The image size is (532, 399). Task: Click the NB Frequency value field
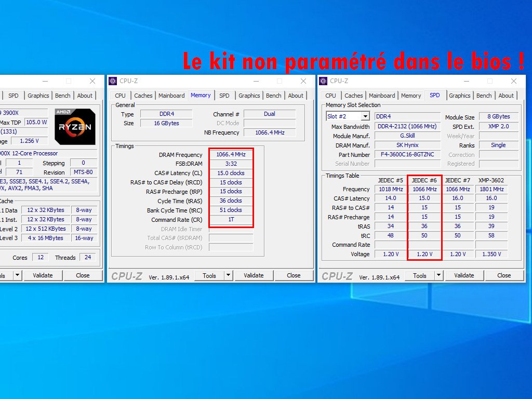[270, 132]
